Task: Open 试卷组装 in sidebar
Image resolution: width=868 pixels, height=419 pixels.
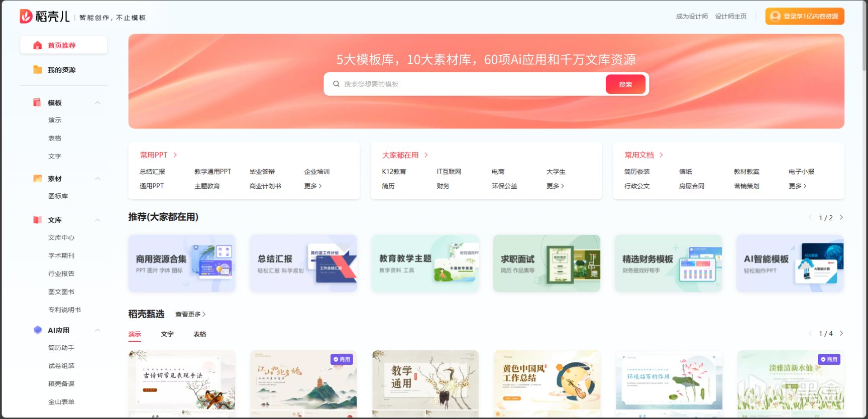Action: coord(61,366)
